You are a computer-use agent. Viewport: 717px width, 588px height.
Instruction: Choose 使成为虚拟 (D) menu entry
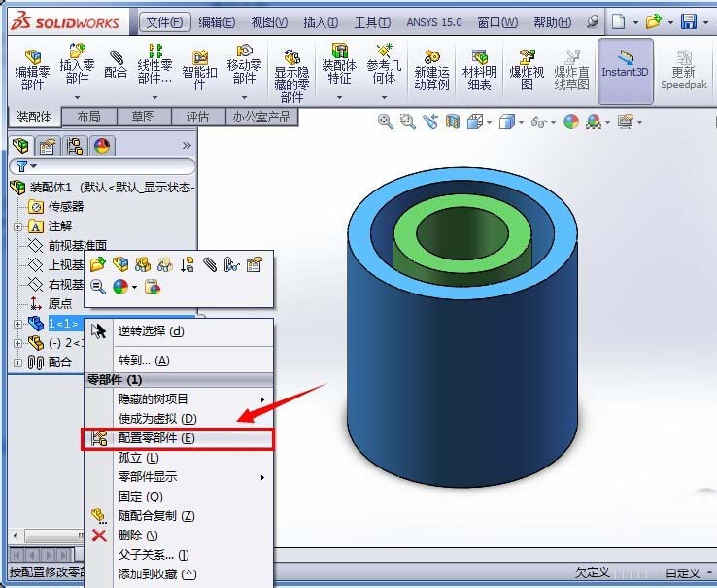point(179,419)
